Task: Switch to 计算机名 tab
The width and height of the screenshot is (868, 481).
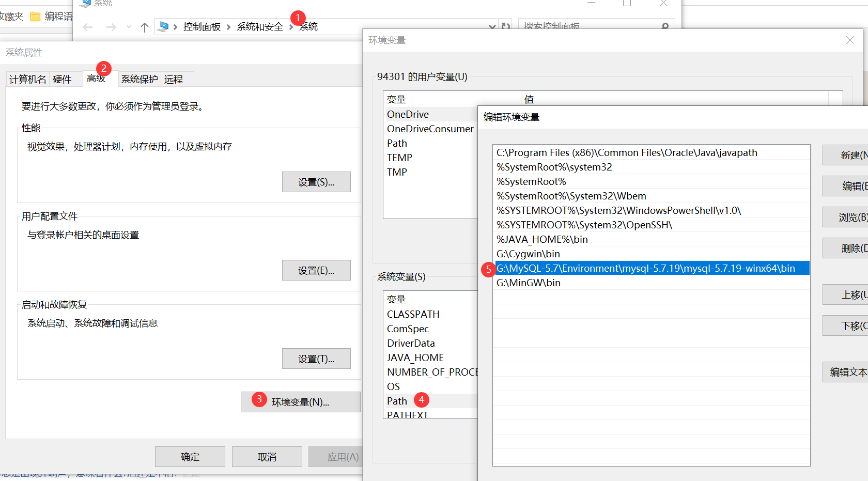Action: tap(28, 79)
